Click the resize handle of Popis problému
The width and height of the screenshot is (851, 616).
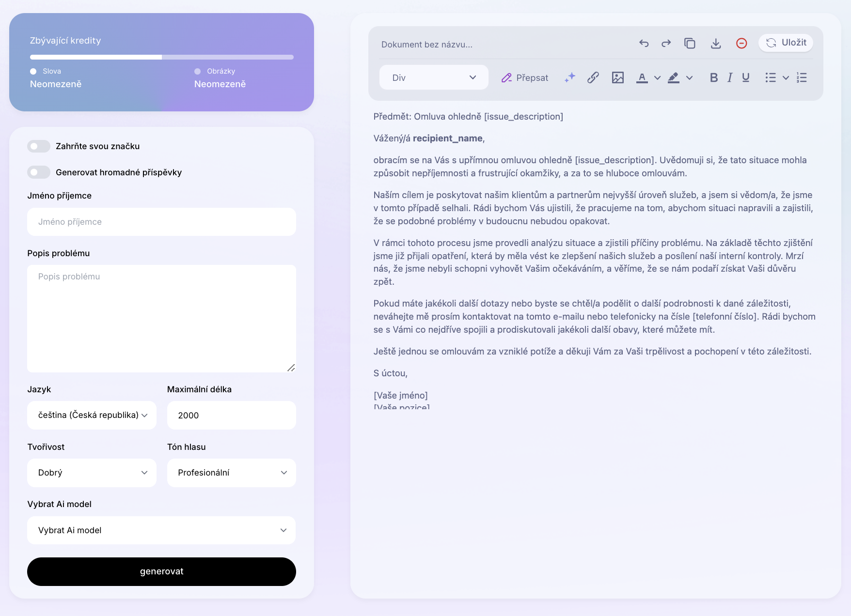click(291, 368)
